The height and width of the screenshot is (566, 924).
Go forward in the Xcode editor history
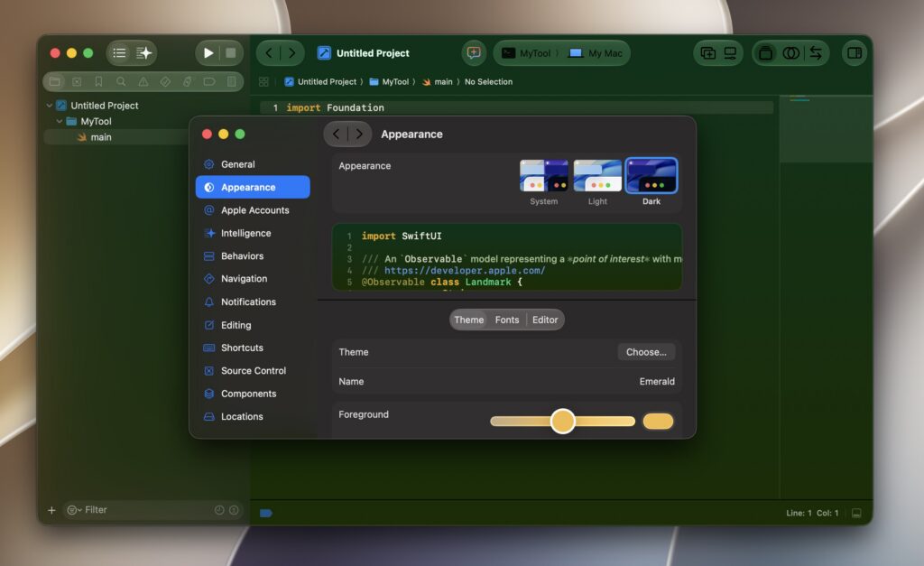point(291,53)
